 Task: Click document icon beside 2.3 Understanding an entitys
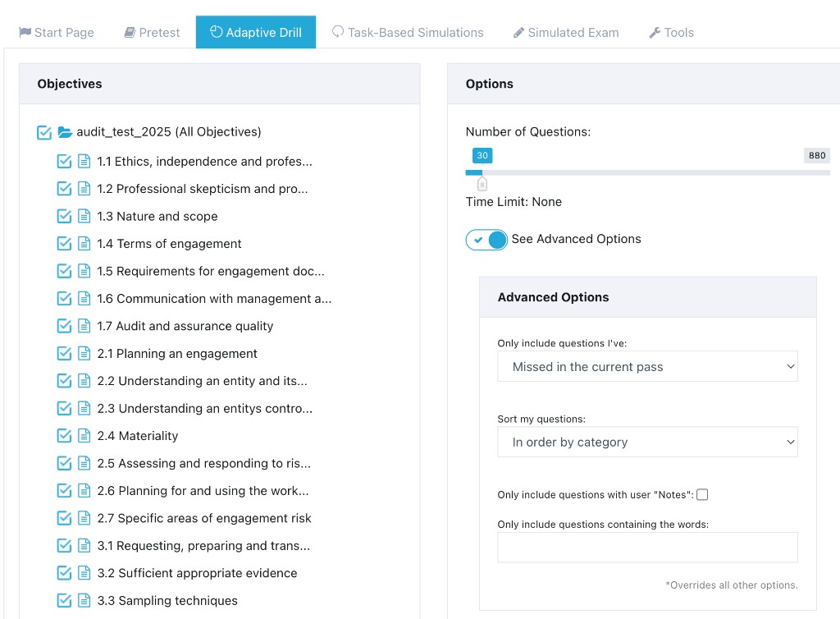pos(84,408)
